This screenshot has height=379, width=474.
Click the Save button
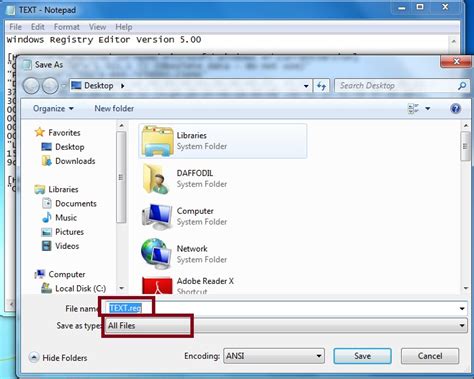pos(362,356)
